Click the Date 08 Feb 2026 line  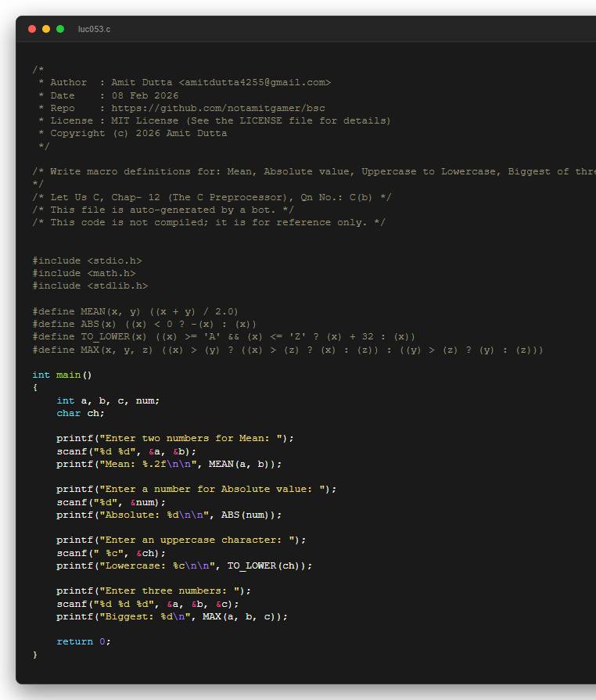(x=109, y=95)
